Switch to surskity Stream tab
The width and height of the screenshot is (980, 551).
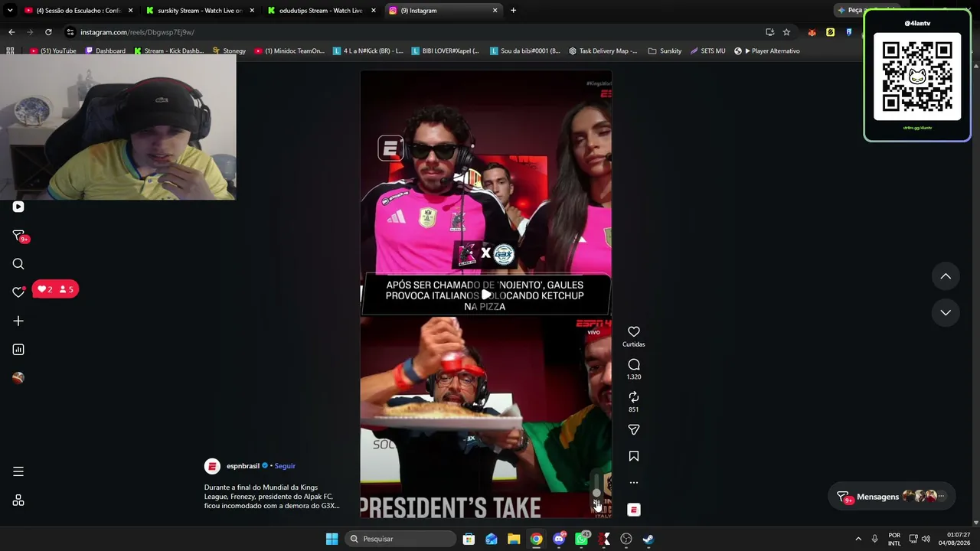200,11
